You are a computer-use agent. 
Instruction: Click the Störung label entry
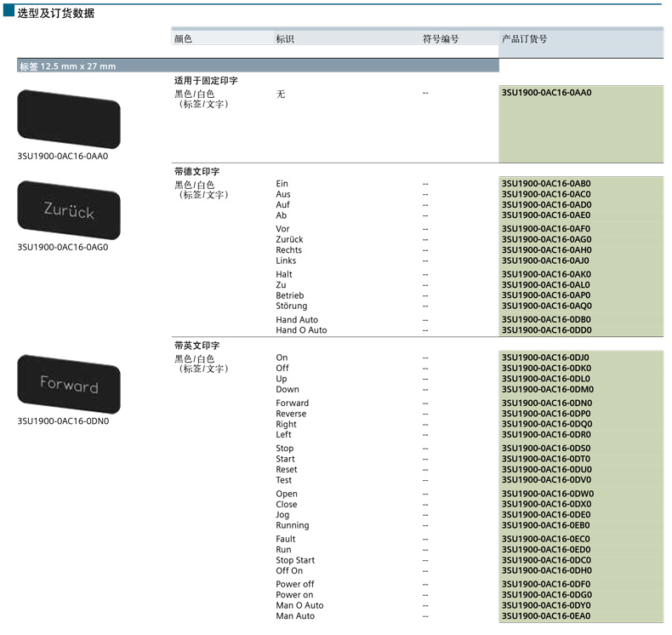292,306
